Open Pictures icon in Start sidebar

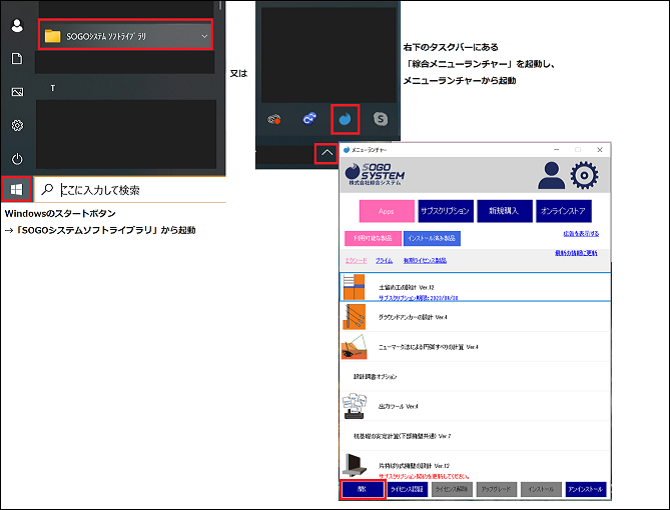click(17, 92)
